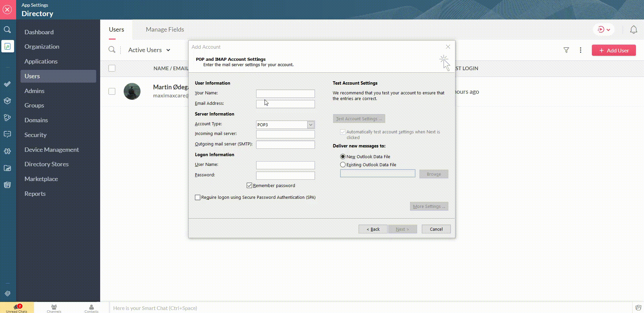This screenshot has width=644, height=313.
Task: Enable Require logon using SPA checkbox
Action: pos(198,197)
